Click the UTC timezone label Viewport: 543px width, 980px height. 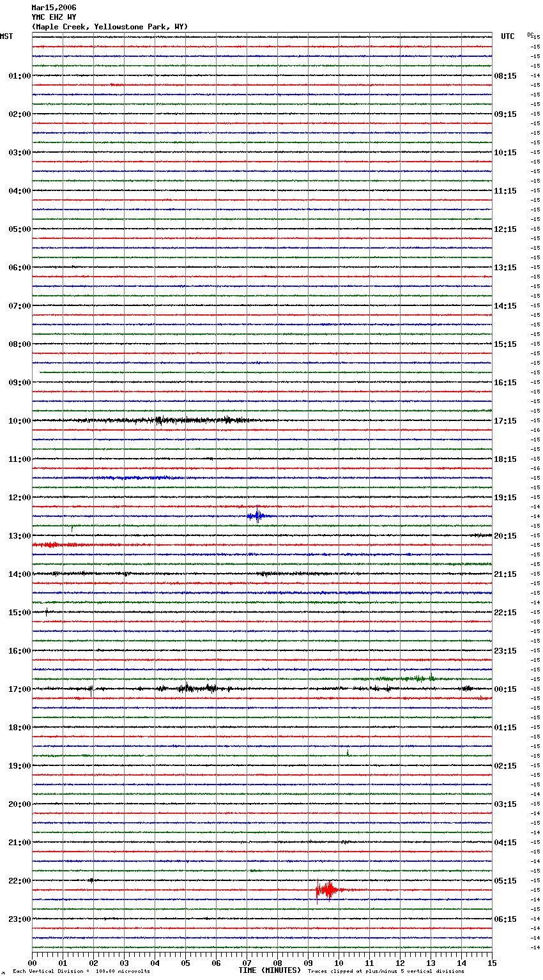[x=507, y=36]
